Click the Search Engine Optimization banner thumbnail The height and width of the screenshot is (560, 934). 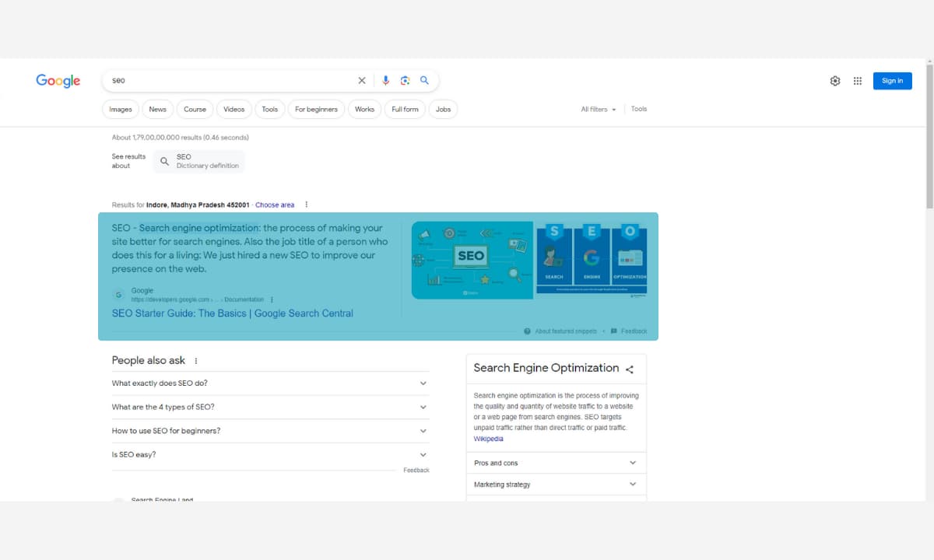click(x=592, y=260)
